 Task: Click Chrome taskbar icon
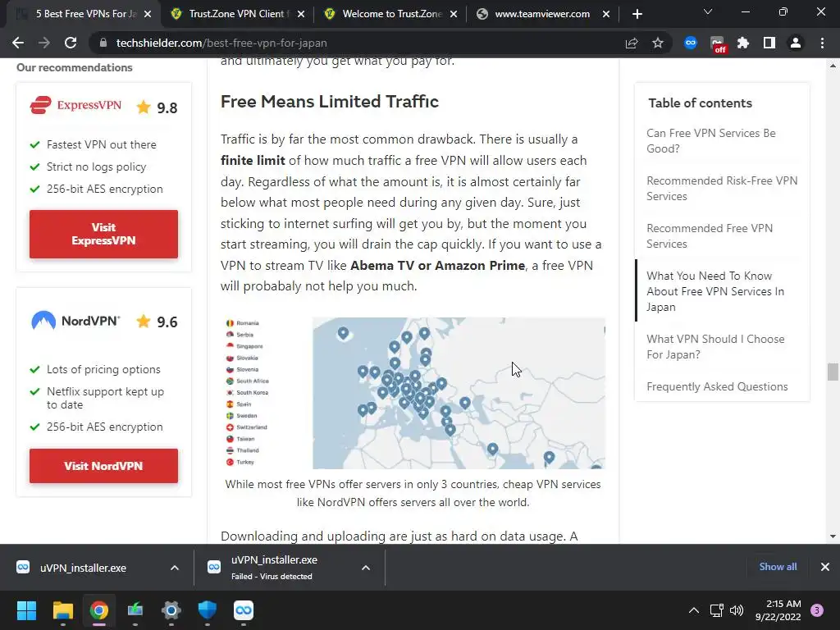point(98,610)
